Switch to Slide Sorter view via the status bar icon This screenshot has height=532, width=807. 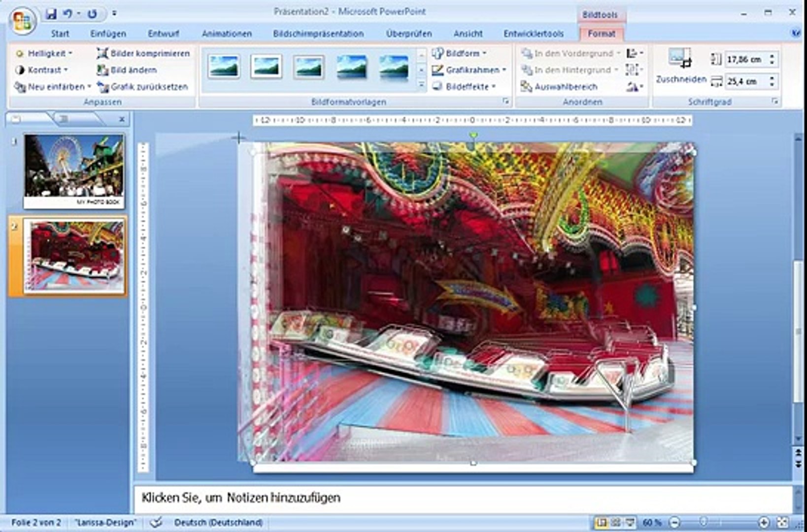point(615,523)
